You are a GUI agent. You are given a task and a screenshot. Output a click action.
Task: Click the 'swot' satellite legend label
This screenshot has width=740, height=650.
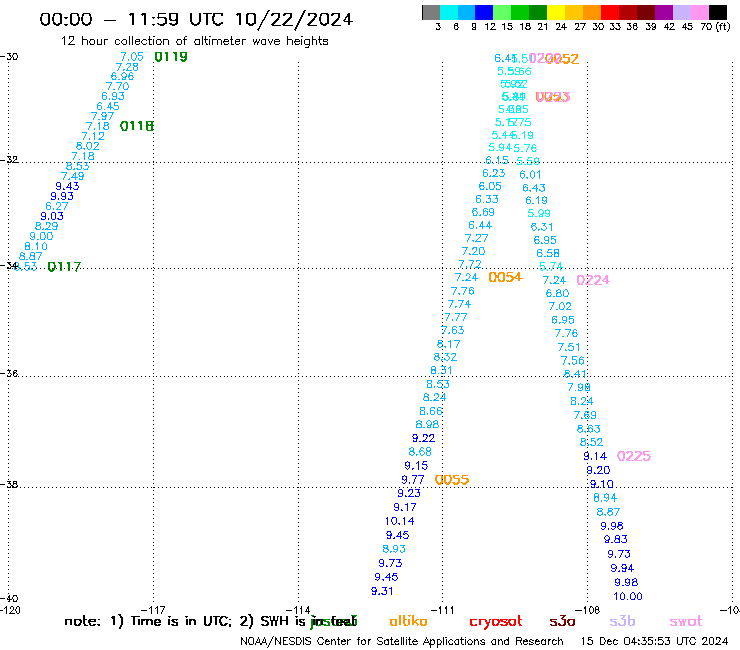pos(686,622)
